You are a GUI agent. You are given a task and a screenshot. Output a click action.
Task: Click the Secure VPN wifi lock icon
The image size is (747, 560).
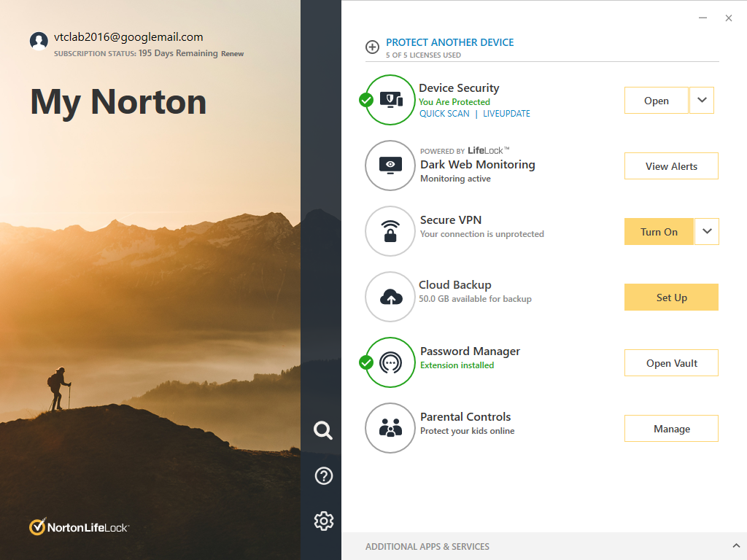click(x=390, y=231)
